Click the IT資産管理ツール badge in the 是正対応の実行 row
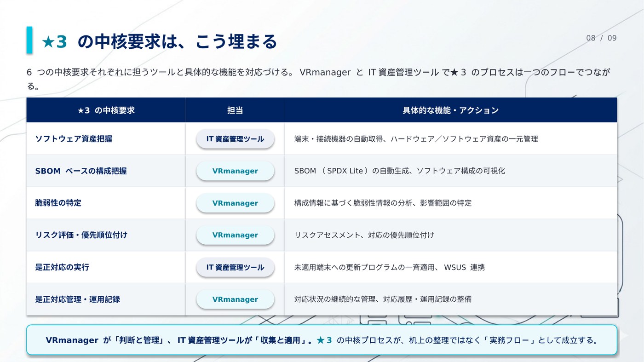The image size is (644, 362). coord(235,267)
